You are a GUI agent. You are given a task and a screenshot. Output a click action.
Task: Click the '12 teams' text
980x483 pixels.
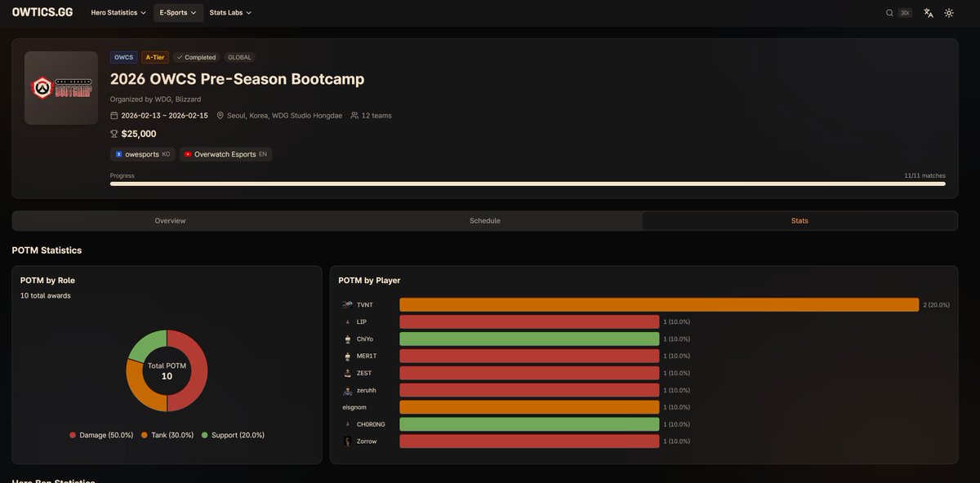click(376, 116)
